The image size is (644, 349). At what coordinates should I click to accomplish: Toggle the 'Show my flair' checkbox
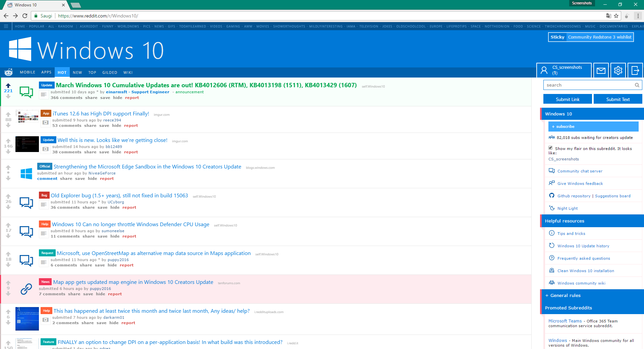tap(550, 148)
